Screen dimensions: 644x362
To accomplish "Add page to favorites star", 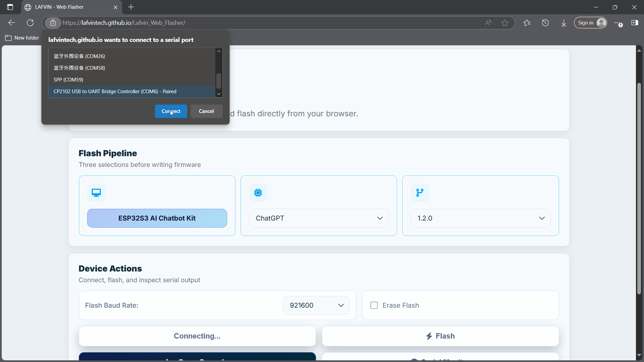I will (x=505, y=23).
